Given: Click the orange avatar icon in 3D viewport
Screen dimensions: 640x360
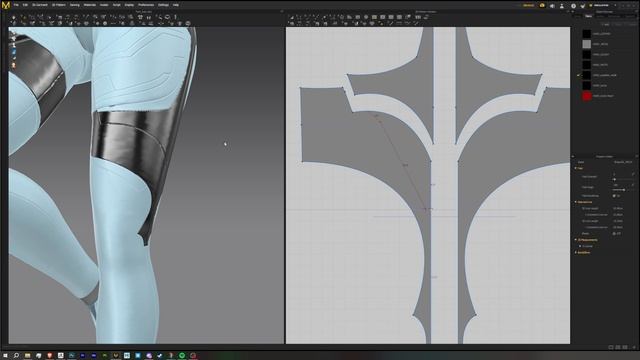Looking at the screenshot, I should tap(13, 65).
